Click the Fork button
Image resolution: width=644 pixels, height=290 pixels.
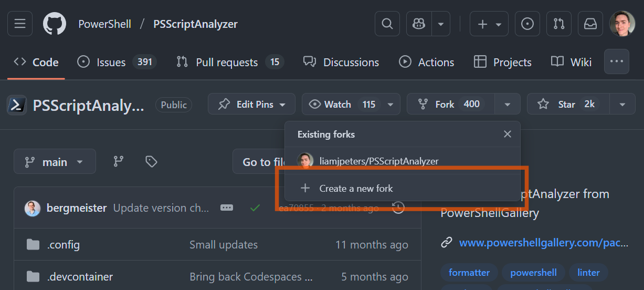(x=451, y=105)
